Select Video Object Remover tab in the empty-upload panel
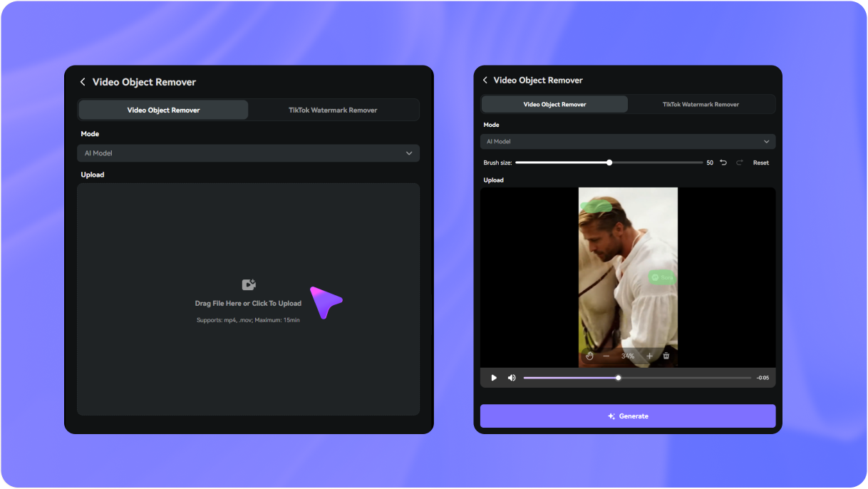The image size is (868, 489). click(x=163, y=110)
